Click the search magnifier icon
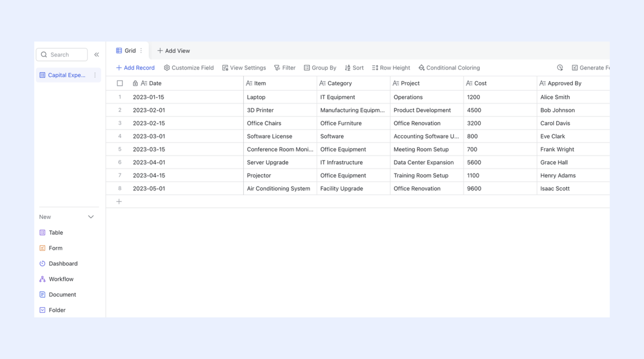This screenshot has height=359, width=644. (44, 55)
